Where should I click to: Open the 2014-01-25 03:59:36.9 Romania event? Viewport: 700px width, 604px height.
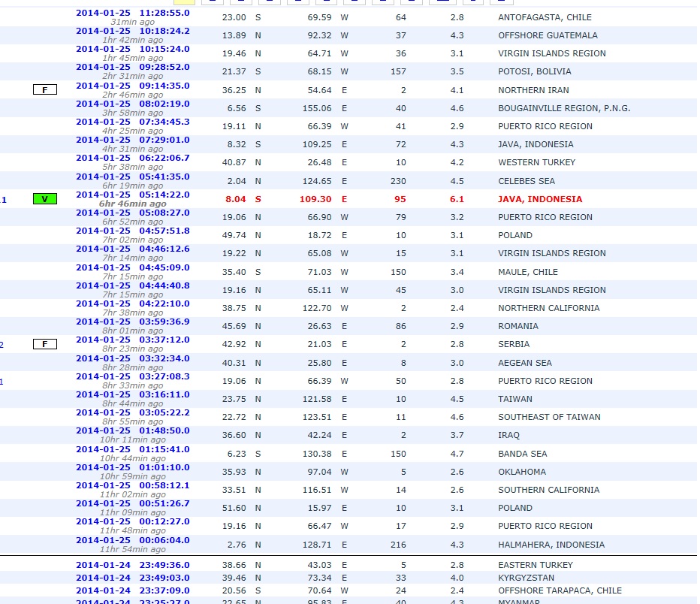click(132, 322)
